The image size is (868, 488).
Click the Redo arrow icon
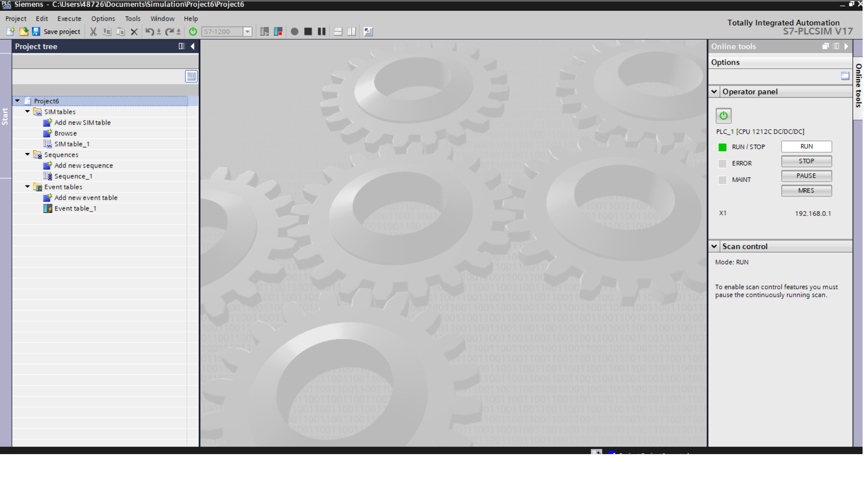point(170,32)
